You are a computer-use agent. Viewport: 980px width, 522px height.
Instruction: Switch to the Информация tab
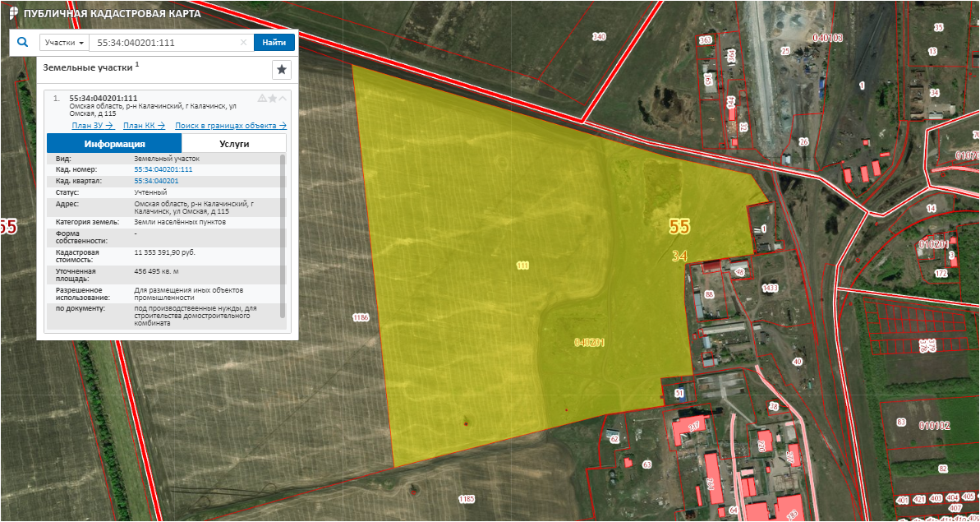[x=114, y=143]
